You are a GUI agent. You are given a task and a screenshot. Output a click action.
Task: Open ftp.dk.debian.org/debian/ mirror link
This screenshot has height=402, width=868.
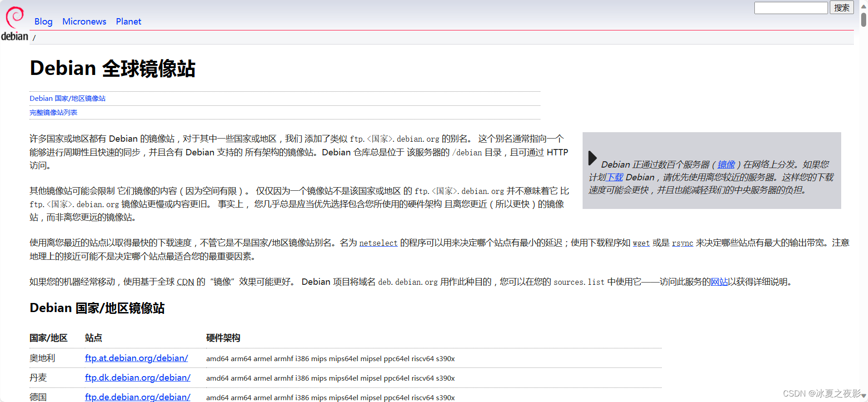[x=138, y=377]
